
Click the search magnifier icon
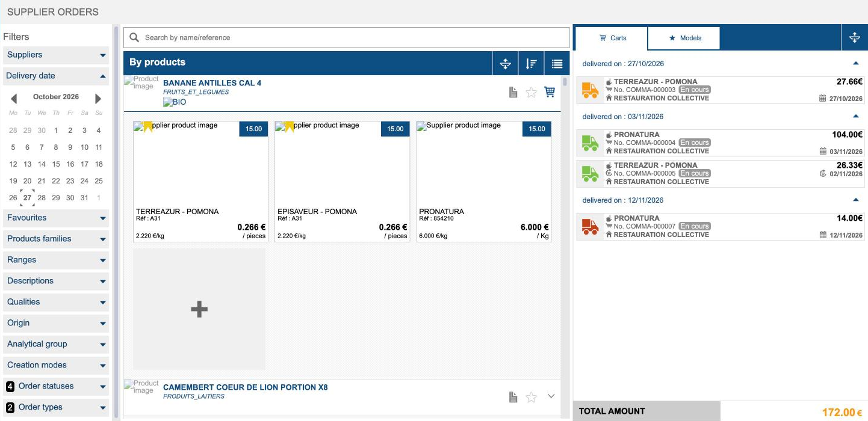tap(134, 37)
